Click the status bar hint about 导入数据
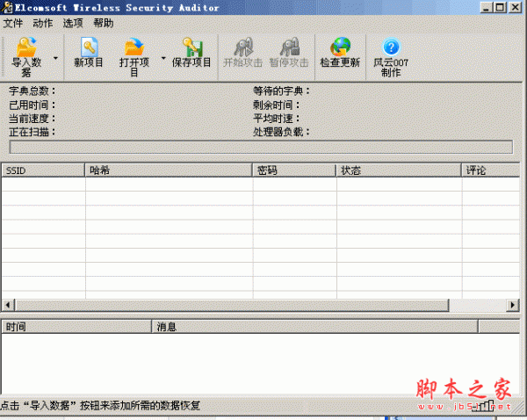The height and width of the screenshot is (420, 527). pyautogui.click(x=100, y=405)
